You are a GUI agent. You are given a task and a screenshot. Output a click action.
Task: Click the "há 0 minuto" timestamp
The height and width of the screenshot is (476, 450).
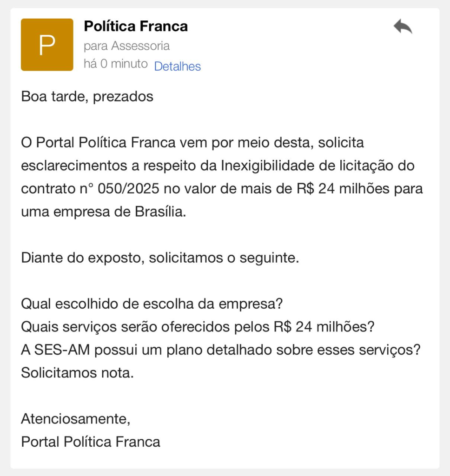(115, 64)
